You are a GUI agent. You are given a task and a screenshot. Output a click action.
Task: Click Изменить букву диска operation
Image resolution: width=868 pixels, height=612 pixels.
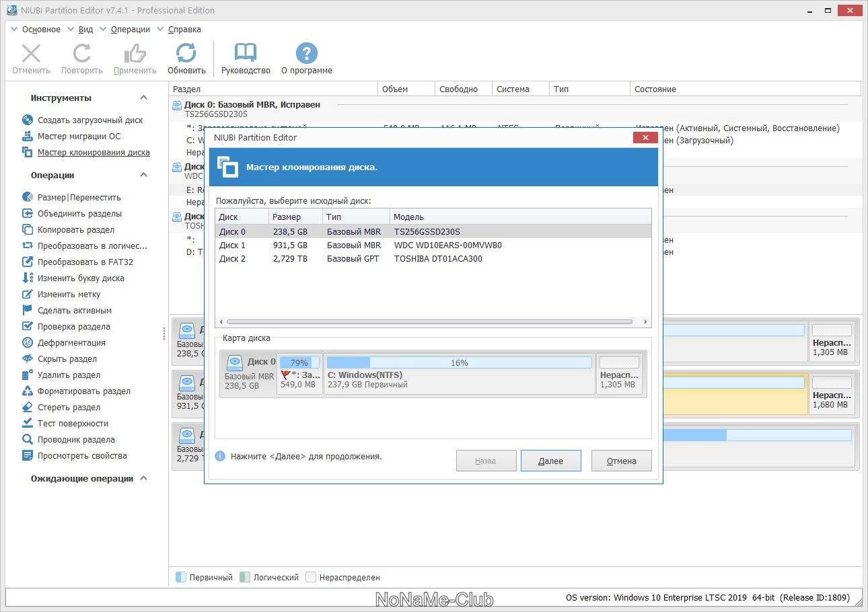pyautogui.click(x=81, y=278)
